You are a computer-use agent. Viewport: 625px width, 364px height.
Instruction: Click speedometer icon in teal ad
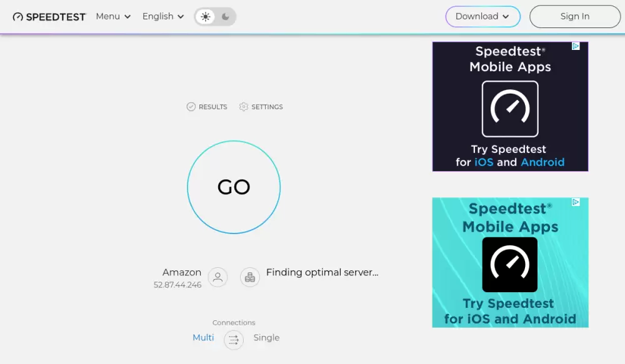pyautogui.click(x=510, y=265)
